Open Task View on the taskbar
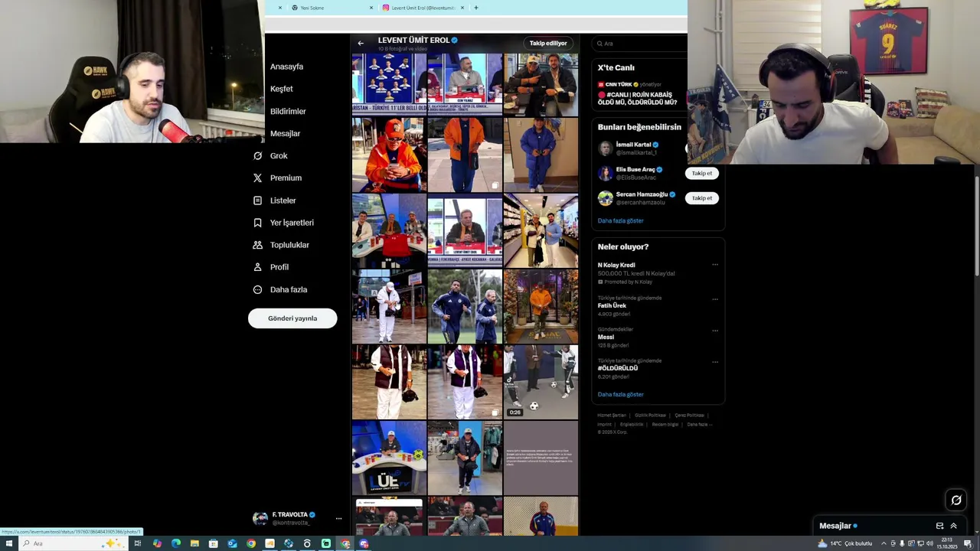This screenshot has width=980, height=551. [x=138, y=543]
